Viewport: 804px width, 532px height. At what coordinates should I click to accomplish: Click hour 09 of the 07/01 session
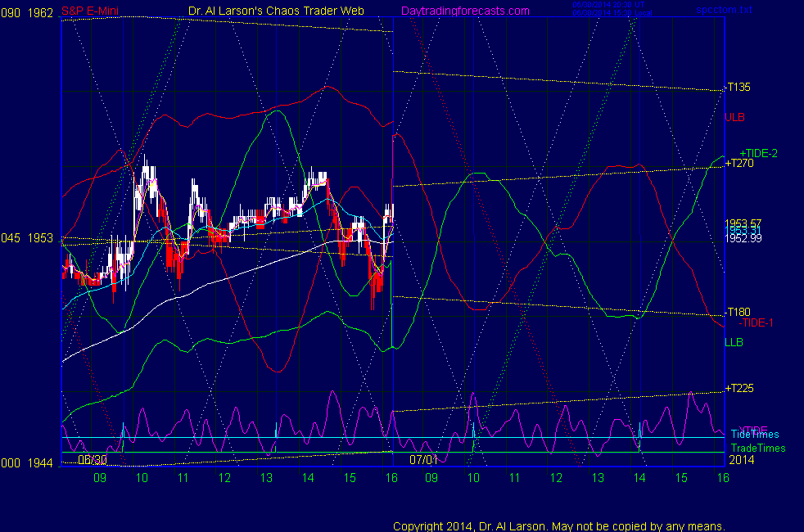(431, 478)
